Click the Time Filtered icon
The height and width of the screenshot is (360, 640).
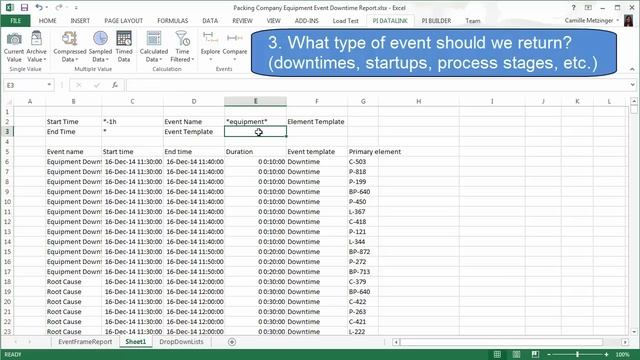coord(182,38)
